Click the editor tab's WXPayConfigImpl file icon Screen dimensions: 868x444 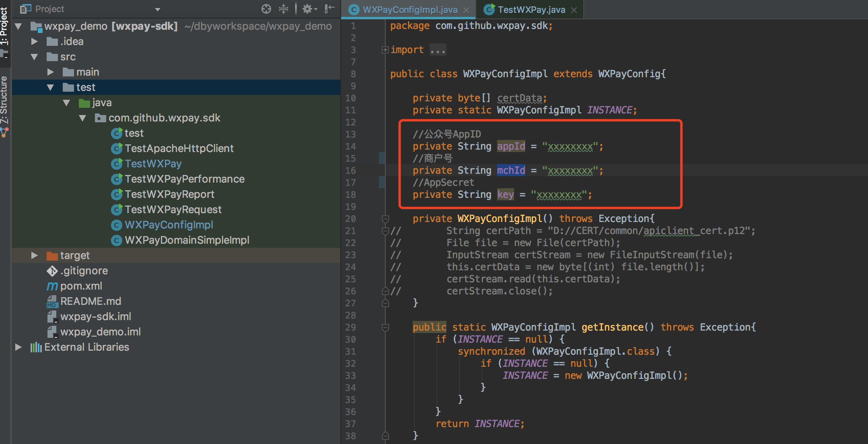(354, 10)
